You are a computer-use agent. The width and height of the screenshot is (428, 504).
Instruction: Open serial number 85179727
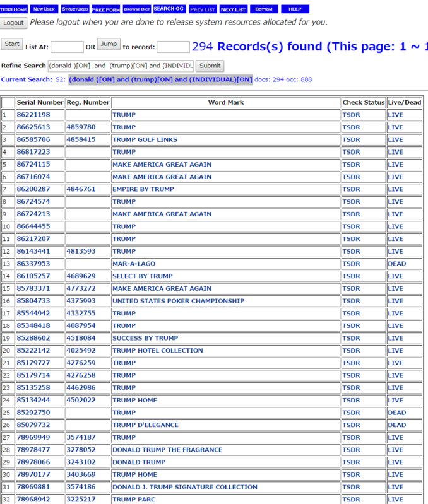coord(33,363)
